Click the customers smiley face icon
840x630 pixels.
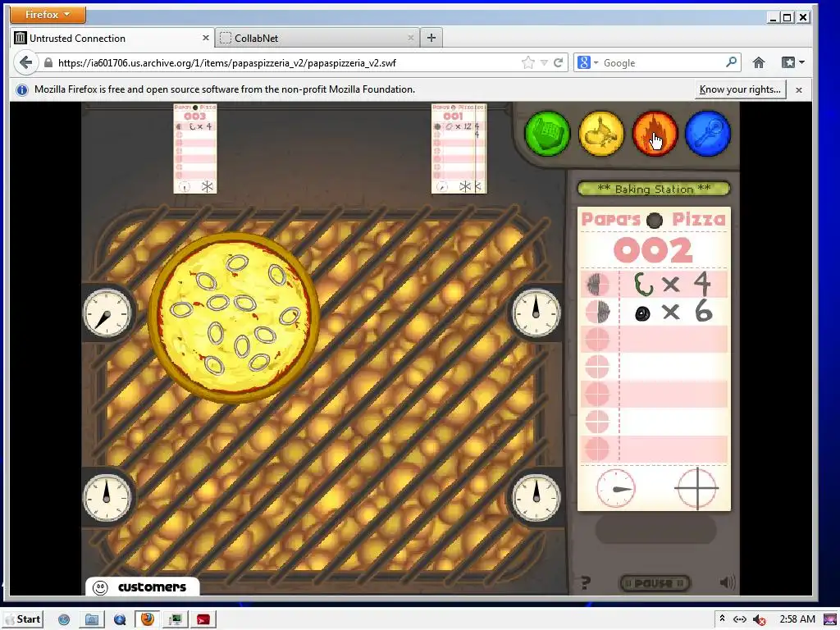(x=100, y=587)
